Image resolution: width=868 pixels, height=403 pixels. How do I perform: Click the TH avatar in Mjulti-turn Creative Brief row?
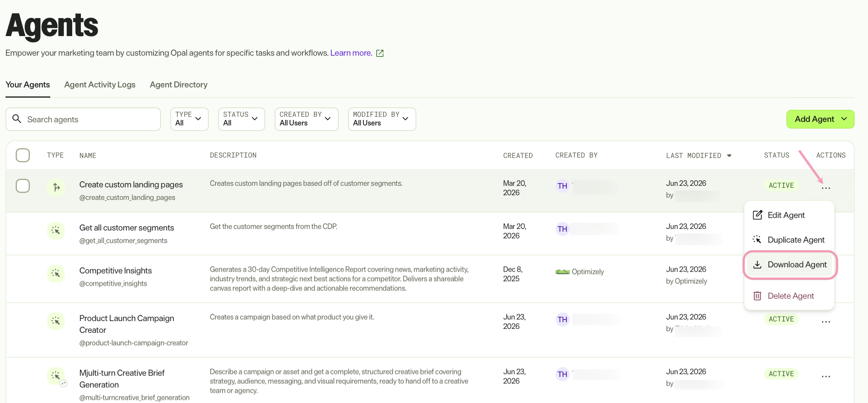click(x=562, y=374)
